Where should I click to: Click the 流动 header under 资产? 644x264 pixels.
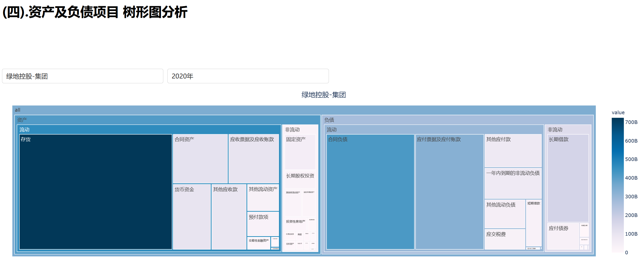click(149, 130)
